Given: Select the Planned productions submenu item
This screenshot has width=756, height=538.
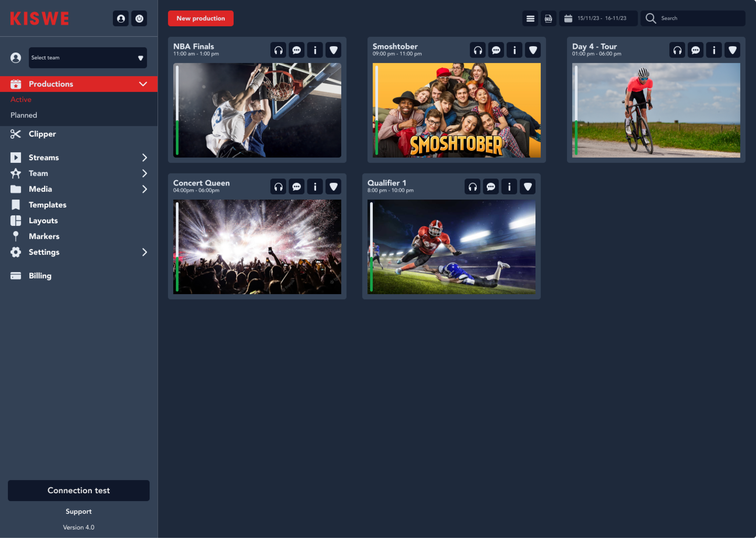Looking at the screenshot, I should point(24,115).
